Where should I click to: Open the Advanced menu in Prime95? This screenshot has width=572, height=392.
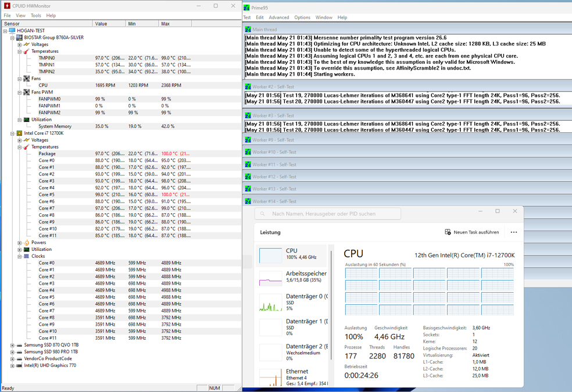pos(278,17)
